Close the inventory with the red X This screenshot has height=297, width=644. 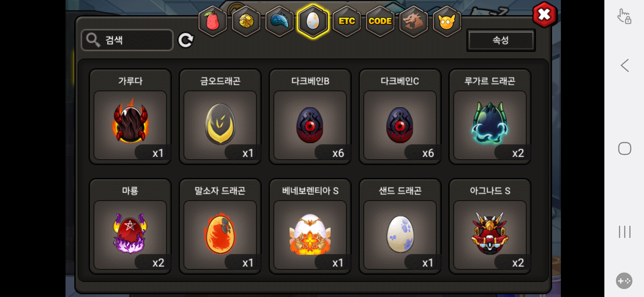[x=545, y=15]
